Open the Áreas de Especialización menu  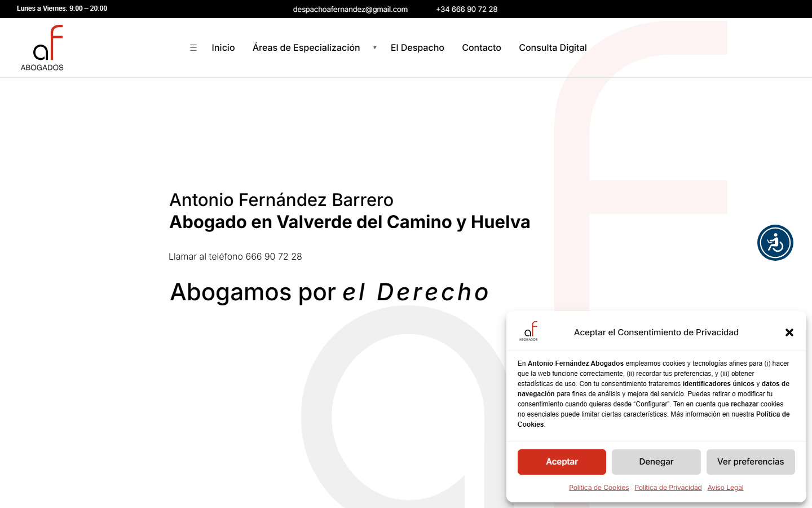point(306,48)
